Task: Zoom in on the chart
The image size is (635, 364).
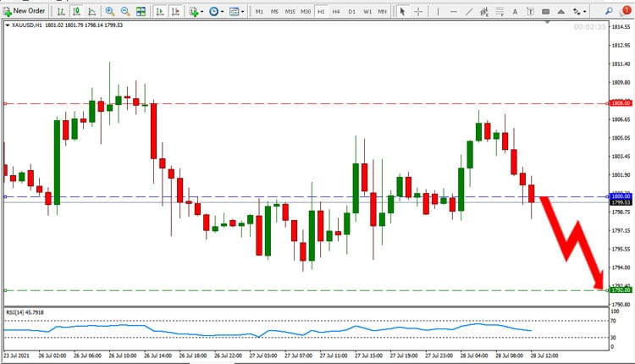Action: pos(110,11)
